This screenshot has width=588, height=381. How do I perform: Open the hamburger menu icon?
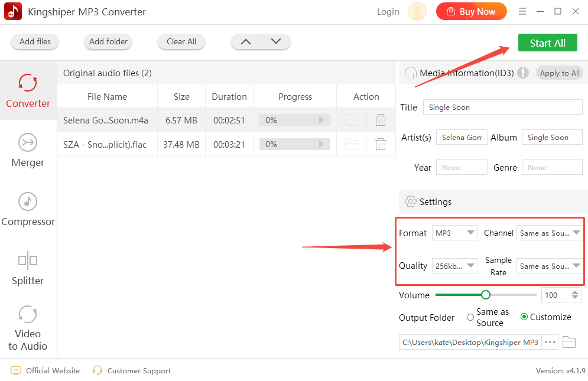tap(522, 12)
